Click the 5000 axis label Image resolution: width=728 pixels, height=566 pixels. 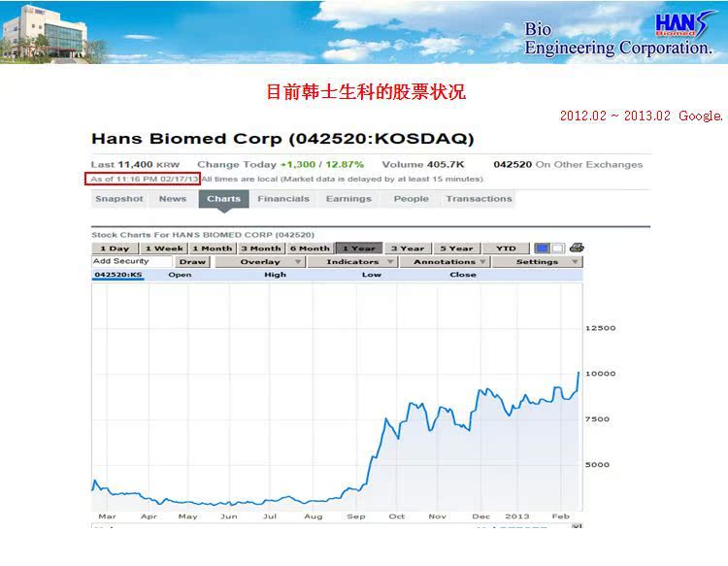[x=597, y=465]
